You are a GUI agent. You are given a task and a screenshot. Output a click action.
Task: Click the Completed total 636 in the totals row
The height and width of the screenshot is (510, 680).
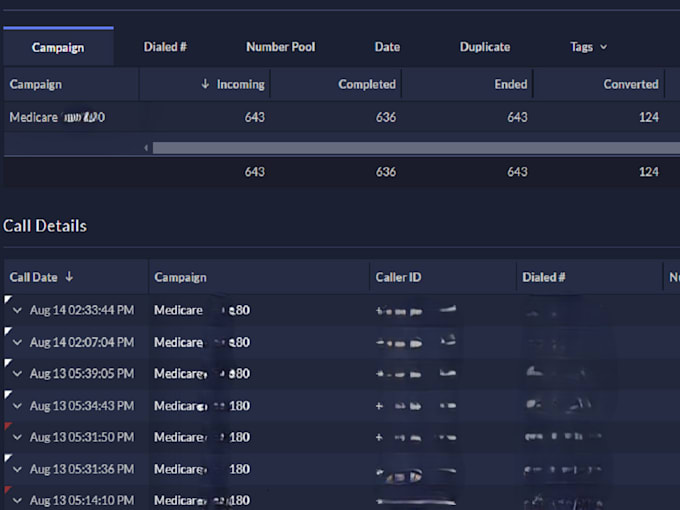[386, 172]
